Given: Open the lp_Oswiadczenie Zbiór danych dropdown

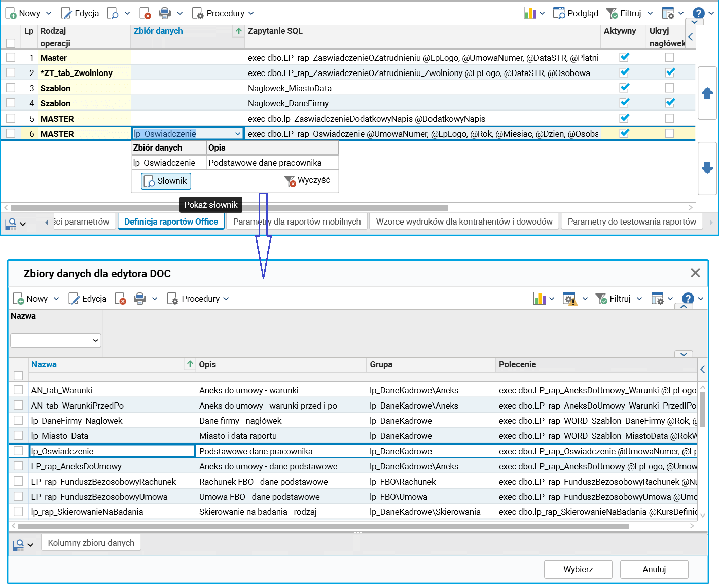Looking at the screenshot, I should click(238, 134).
